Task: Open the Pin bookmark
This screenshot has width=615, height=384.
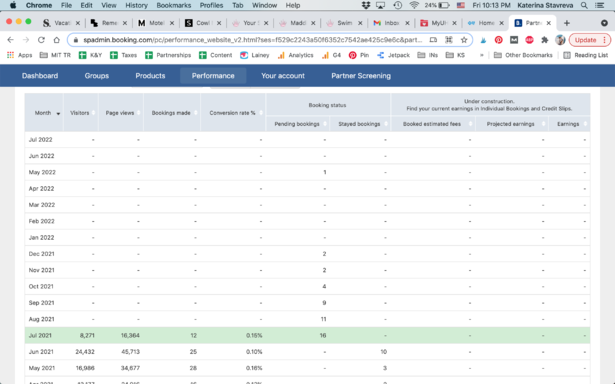Action: click(359, 55)
